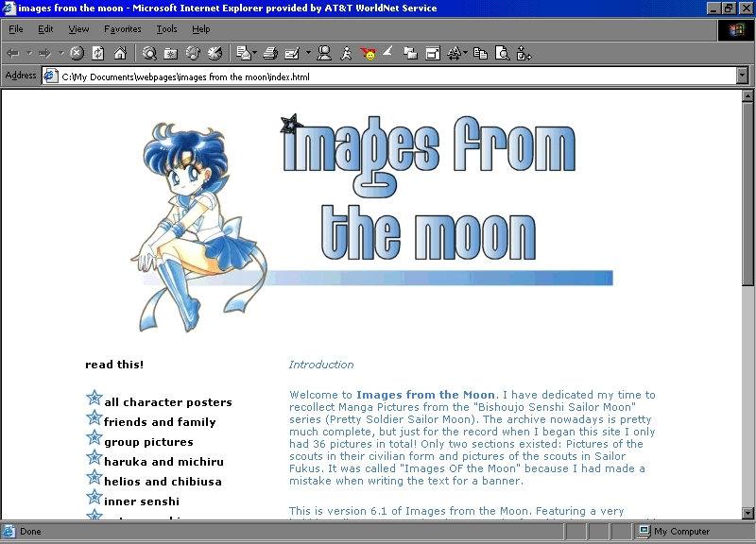756x544 pixels.
Task: Open the Favorites menu
Action: coord(123,29)
